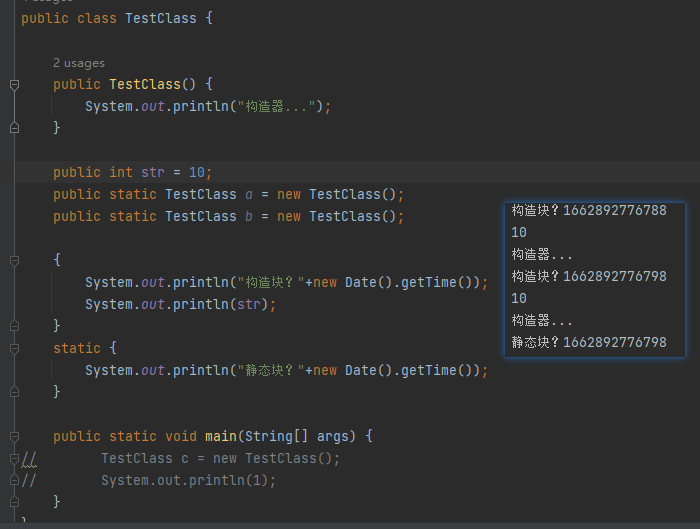Click the first "构造器..." line in the output popup
This screenshot has height=529, width=700.
click(542, 254)
